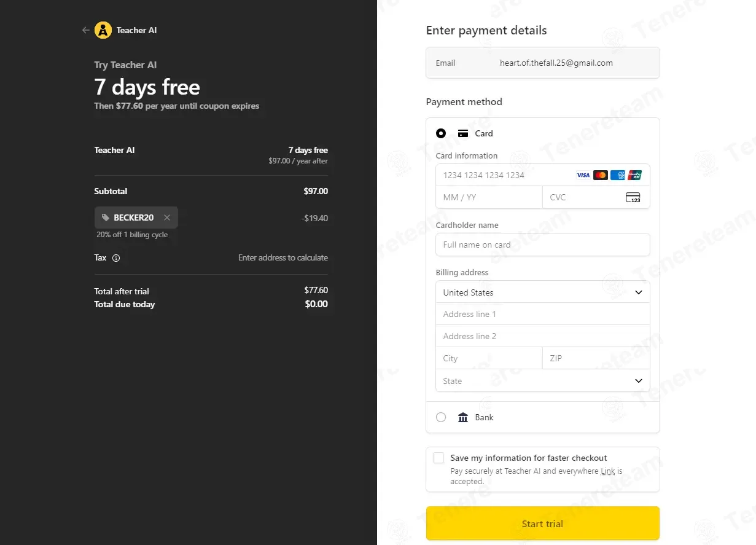Focus the City field
756x545 pixels.
pyautogui.click(x=489, y=358)
